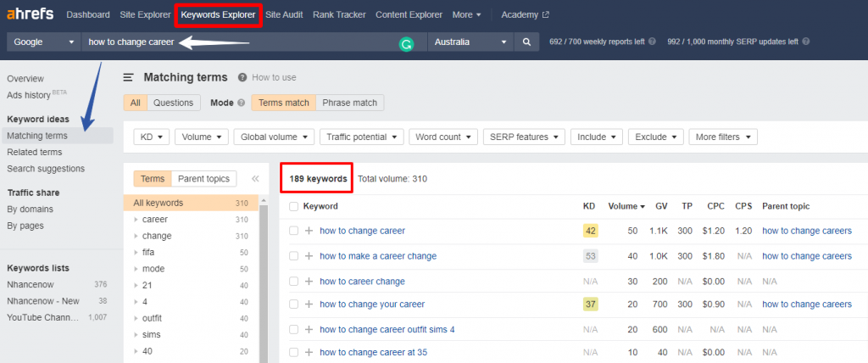Open the Volume filter dropdown
This screenshot has height=363, width=868.
202,137
